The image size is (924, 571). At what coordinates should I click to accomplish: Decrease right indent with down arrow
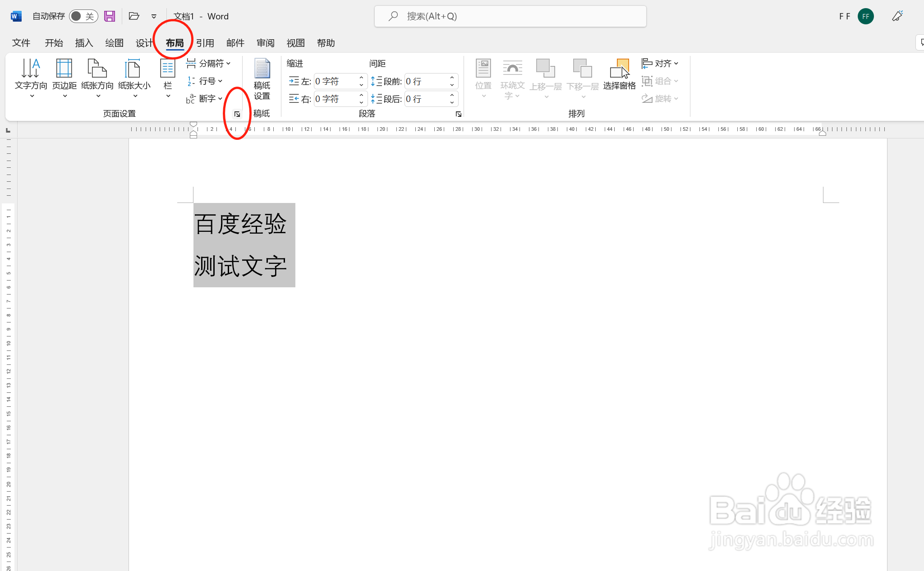[x=361, y=102]
